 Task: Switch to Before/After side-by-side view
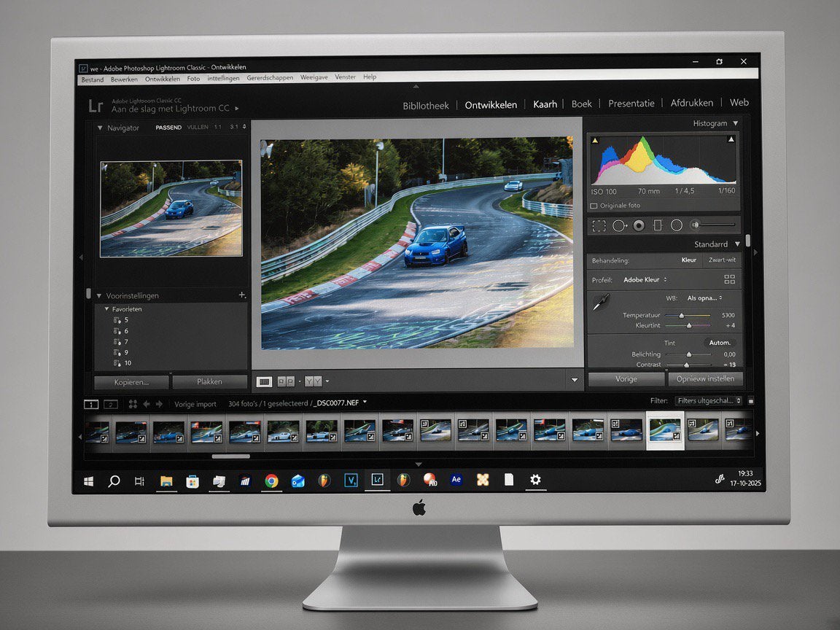pos(286,381)
